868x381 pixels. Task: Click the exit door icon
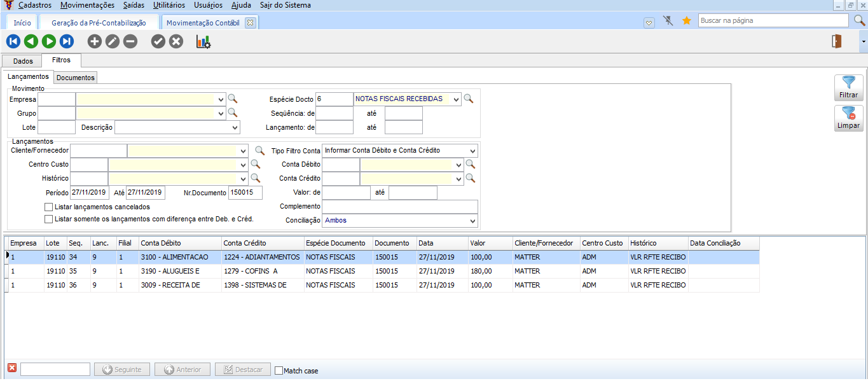point(836,42)
